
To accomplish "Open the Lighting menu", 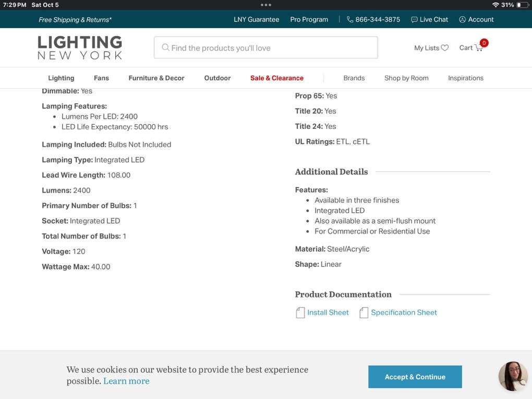I will point(61,78).
